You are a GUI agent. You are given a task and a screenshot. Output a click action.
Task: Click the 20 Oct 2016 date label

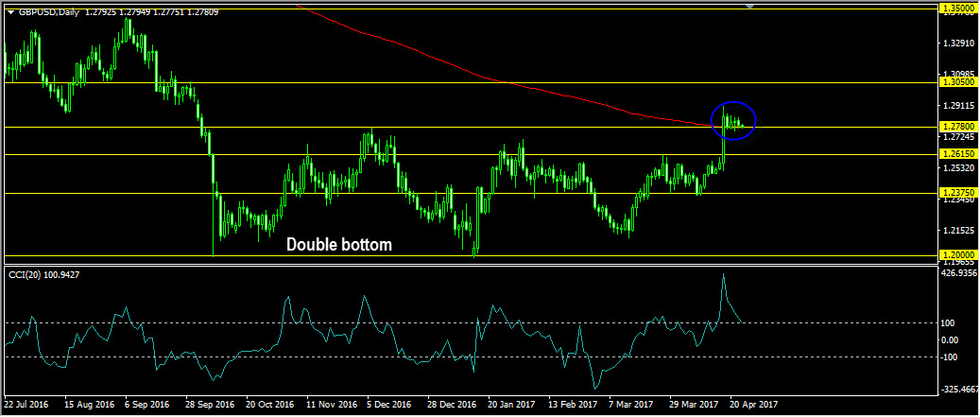[x=268, y=404]
